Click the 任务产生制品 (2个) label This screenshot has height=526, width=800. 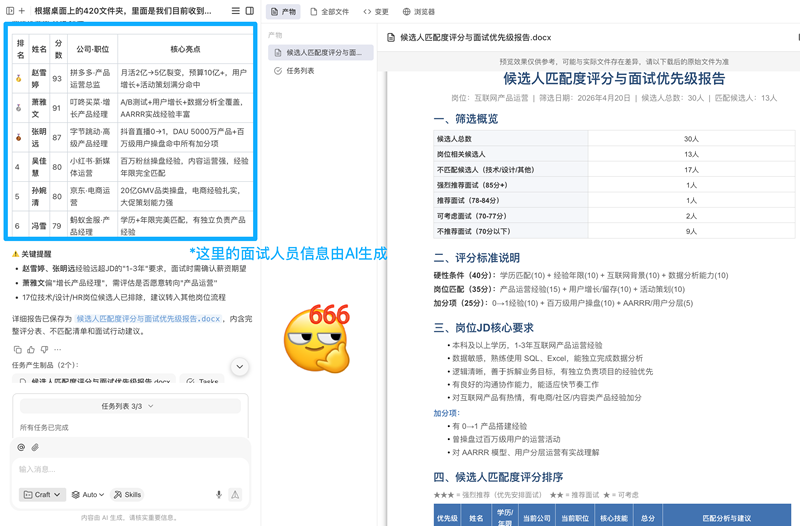[45, 365]
